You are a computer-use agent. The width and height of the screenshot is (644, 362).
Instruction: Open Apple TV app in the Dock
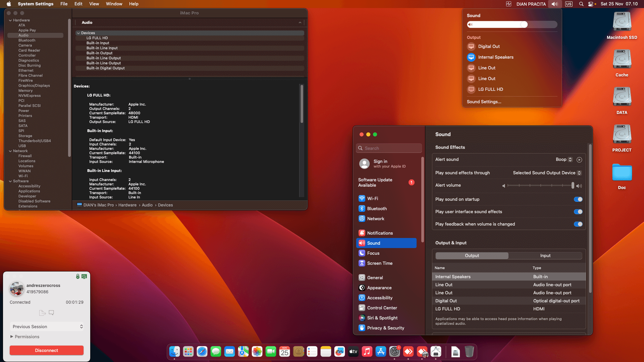pyautogui.click(x=353, y=351)
